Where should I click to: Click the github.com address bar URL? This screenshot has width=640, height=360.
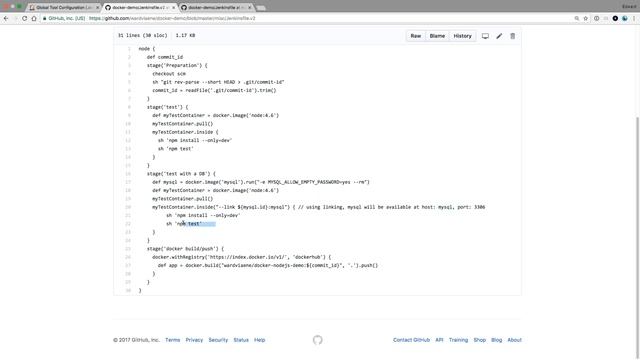(x=172, y=18)
